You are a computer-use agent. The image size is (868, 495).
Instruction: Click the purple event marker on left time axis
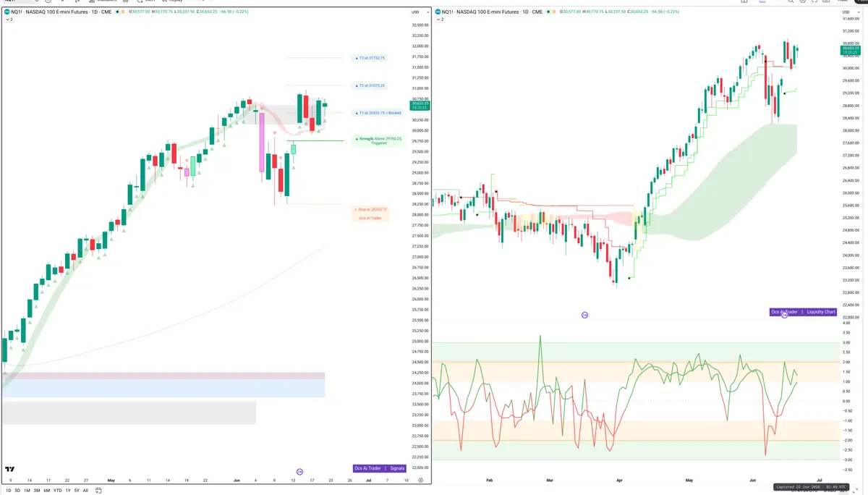299,471
